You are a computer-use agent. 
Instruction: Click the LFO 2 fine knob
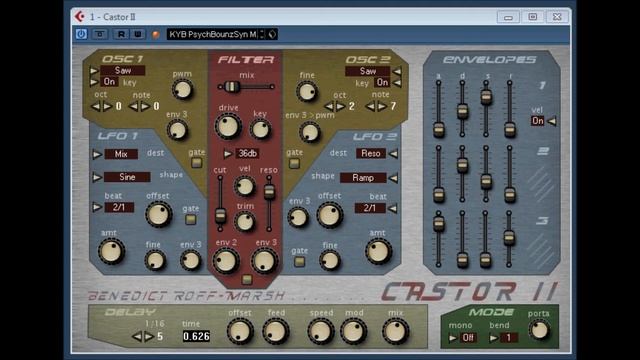330,260
